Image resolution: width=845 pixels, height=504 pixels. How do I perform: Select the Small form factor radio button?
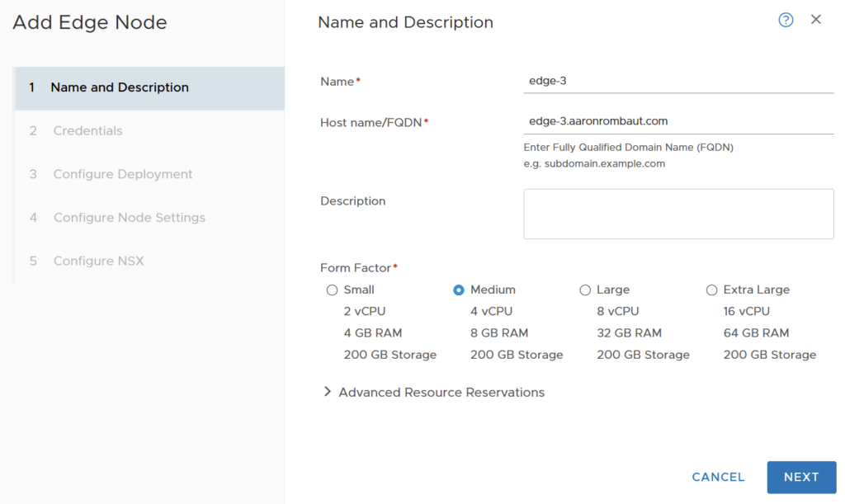pyautogui.click(x=333, y=290)
